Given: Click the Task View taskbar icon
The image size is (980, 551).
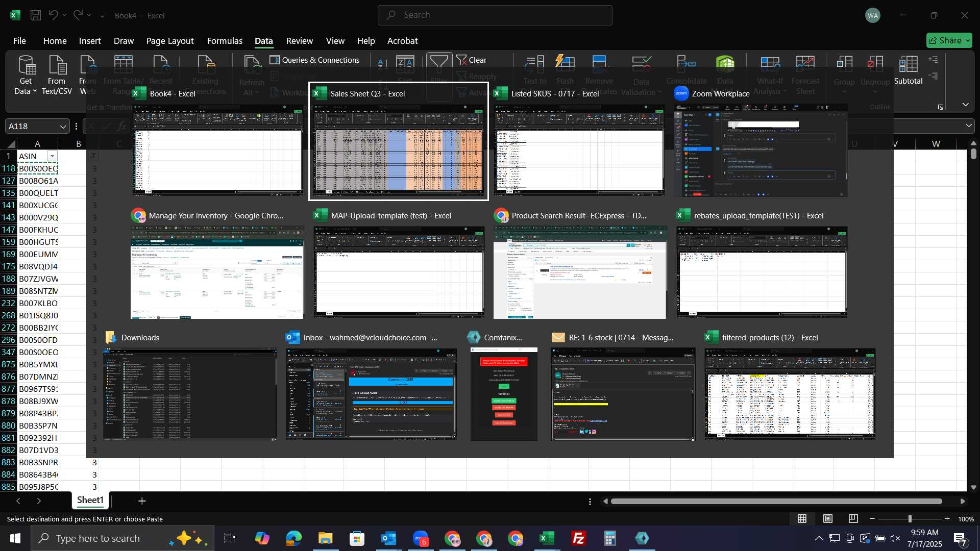Looking at the screenshot, I should click(x=230, y=538).
